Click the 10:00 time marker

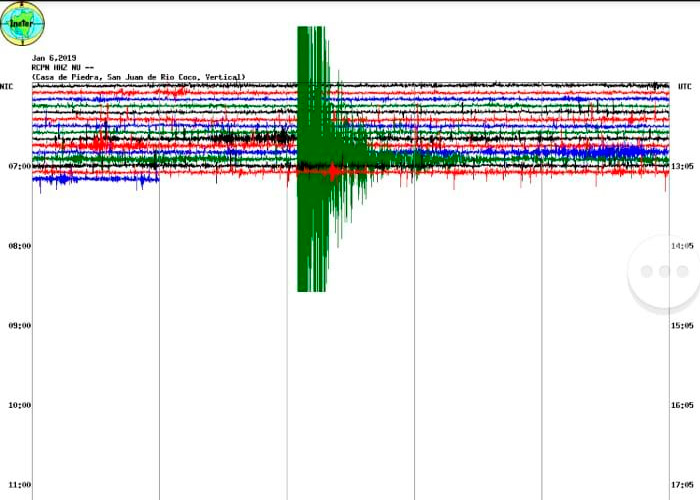(16, 406)
